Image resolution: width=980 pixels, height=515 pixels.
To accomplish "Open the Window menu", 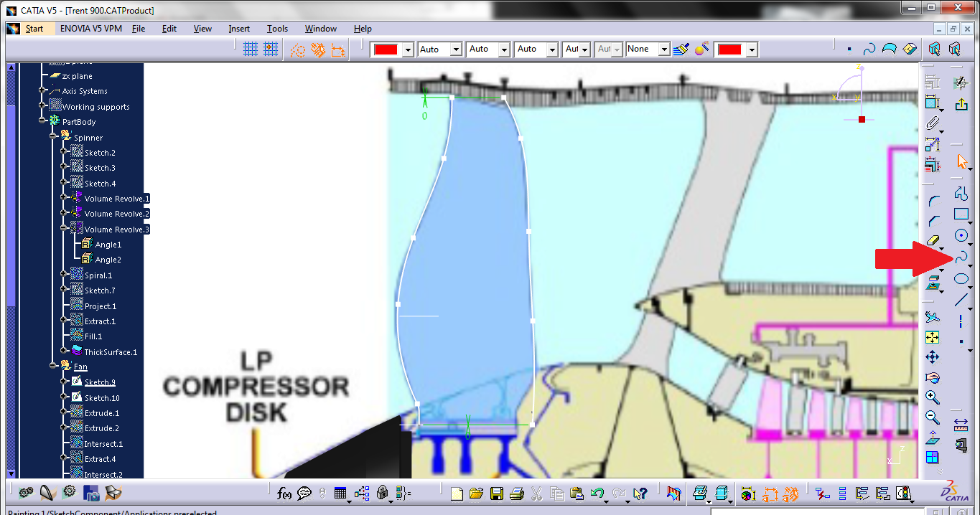I will click(x=320, y=29).
